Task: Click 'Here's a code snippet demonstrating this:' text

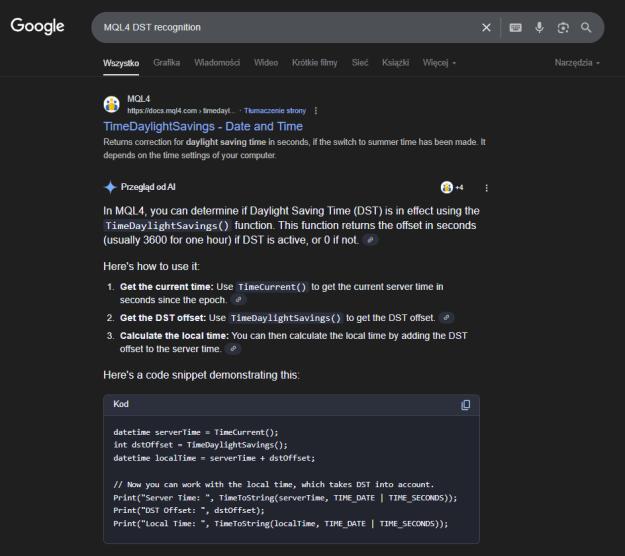Action: point(201,375)
